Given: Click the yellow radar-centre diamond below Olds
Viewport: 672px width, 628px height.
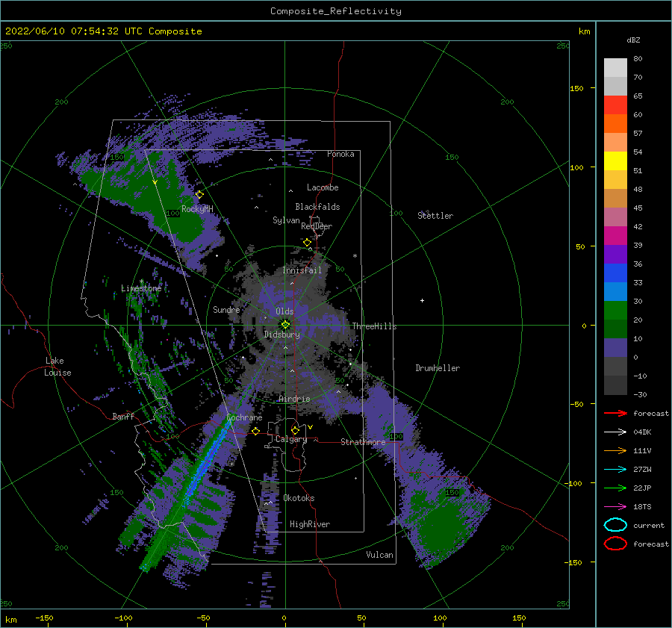Looking at the screenshot, I should coord(285,325).
